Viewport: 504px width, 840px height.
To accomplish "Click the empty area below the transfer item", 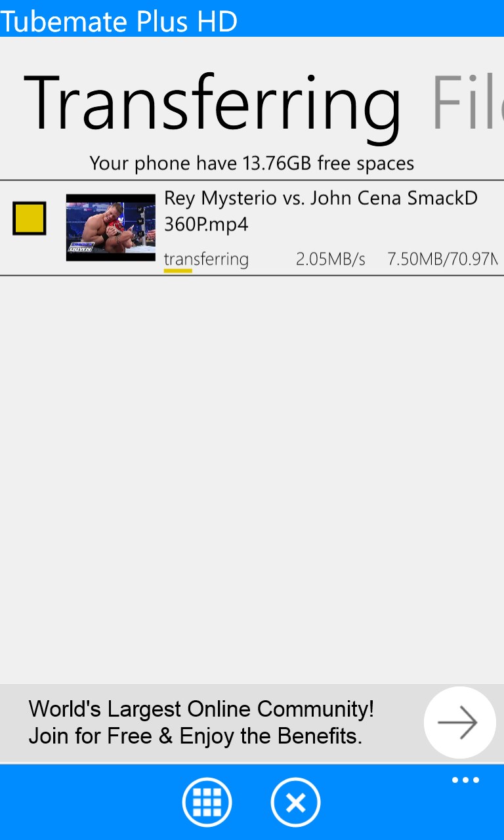I will tap(252, 479).
